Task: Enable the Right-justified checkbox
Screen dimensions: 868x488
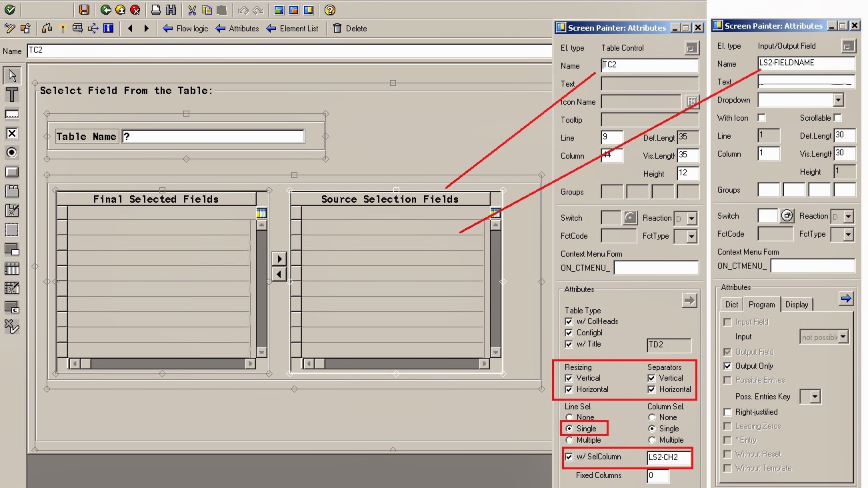Action: point(727,411)
